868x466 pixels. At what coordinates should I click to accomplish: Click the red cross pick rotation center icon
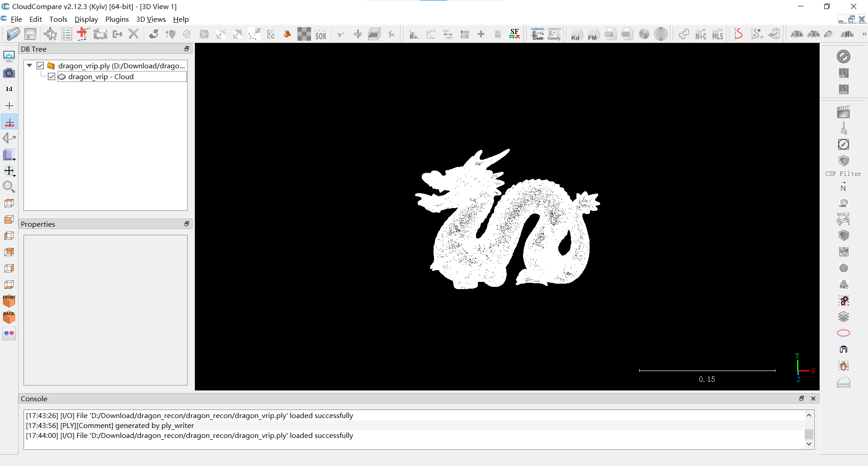[x=82, y=34]
